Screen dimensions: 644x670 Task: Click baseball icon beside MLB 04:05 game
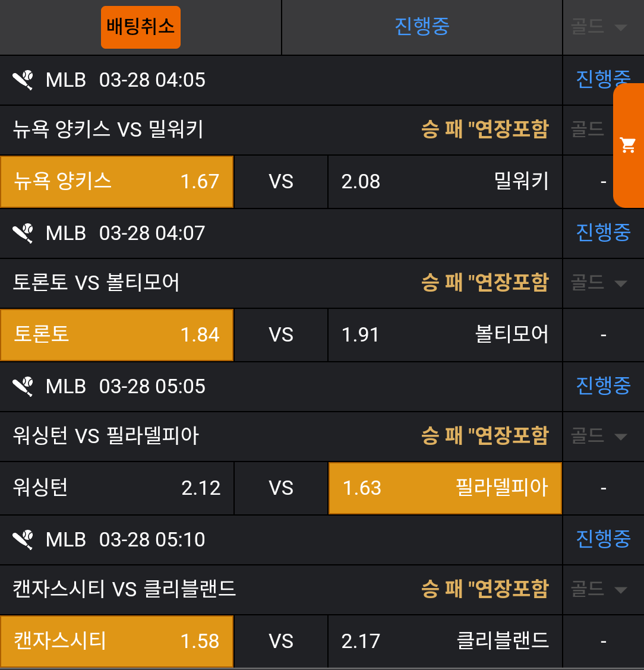(23, 80)
